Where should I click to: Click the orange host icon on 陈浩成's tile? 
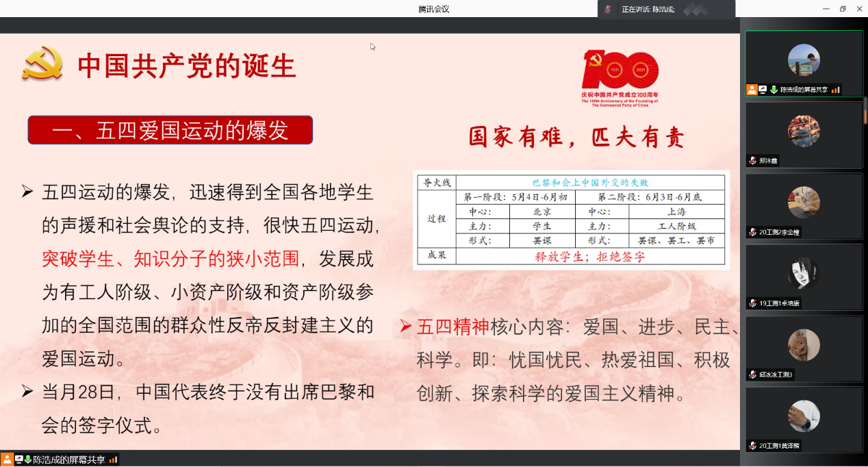(x=752, y=90)
